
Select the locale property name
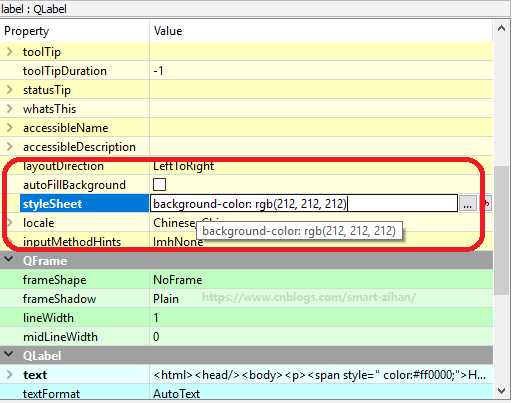click(39, 223)
